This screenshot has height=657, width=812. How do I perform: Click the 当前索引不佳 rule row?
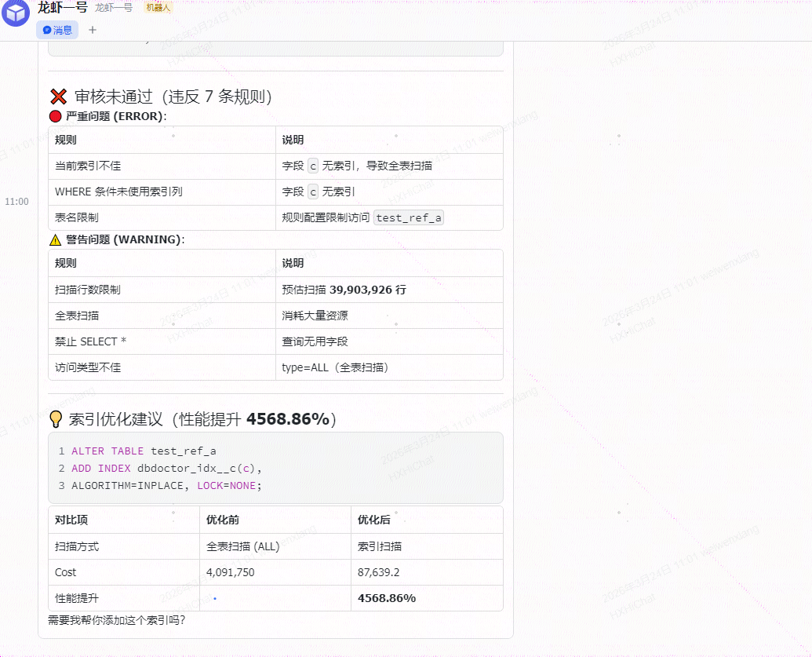point(275,166)
